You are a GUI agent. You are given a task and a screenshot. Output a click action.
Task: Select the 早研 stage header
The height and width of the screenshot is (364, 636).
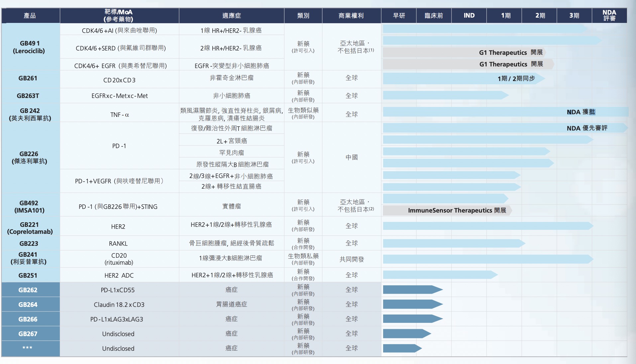pos(399,16)
